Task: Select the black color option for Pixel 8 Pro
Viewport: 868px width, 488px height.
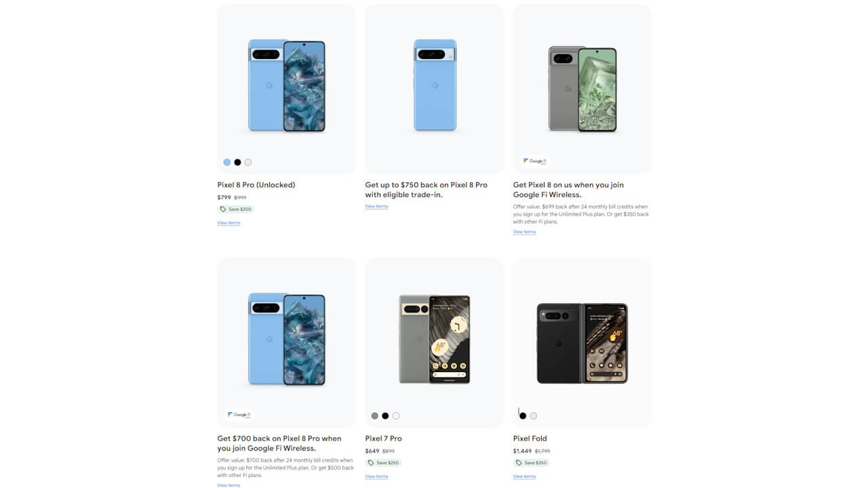Action: [237, 162]
